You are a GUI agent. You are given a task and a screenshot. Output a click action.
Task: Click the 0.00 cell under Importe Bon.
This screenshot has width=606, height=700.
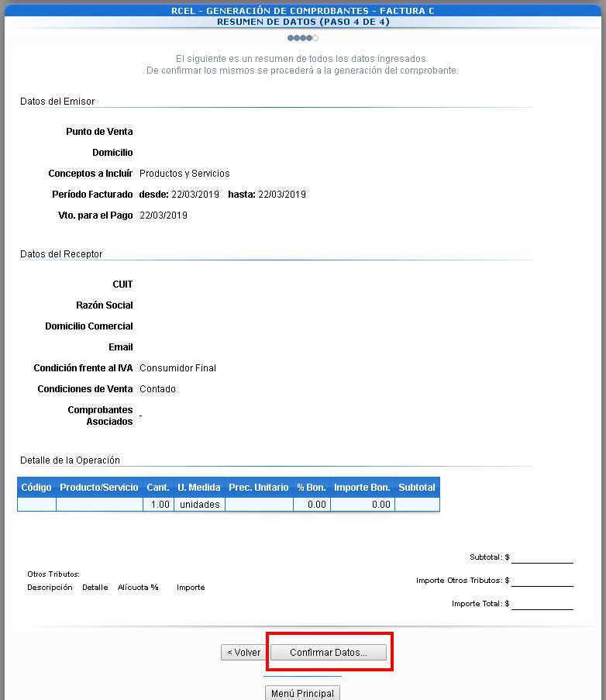coord(362,505)
